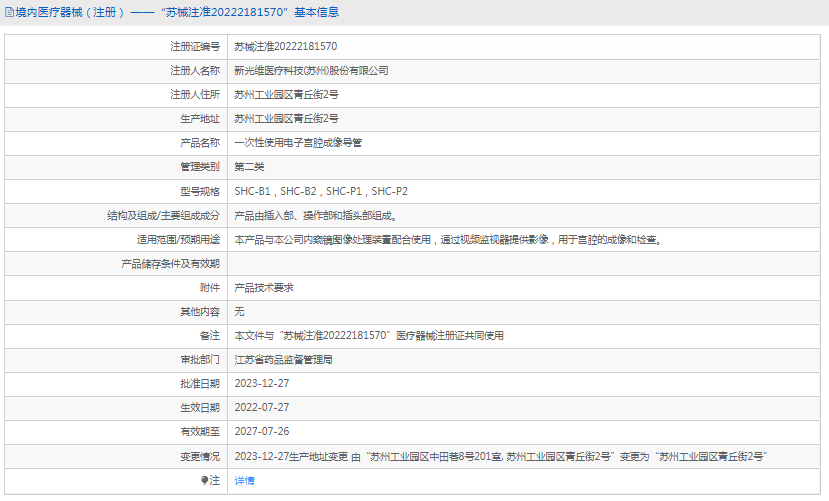The height and width of the screenshot is (501, 829).
Task: Click the 变更情况 change record text
Action: click(x=501, y=456)
